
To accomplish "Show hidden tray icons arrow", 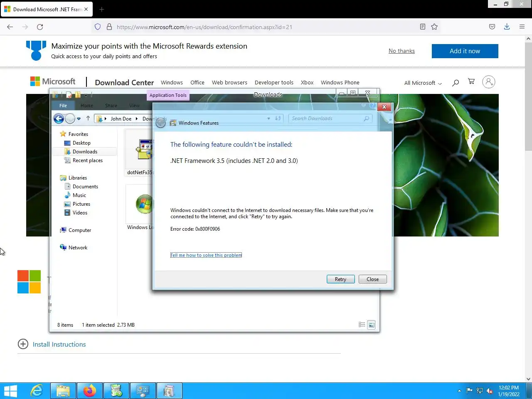I will [459, 391].
